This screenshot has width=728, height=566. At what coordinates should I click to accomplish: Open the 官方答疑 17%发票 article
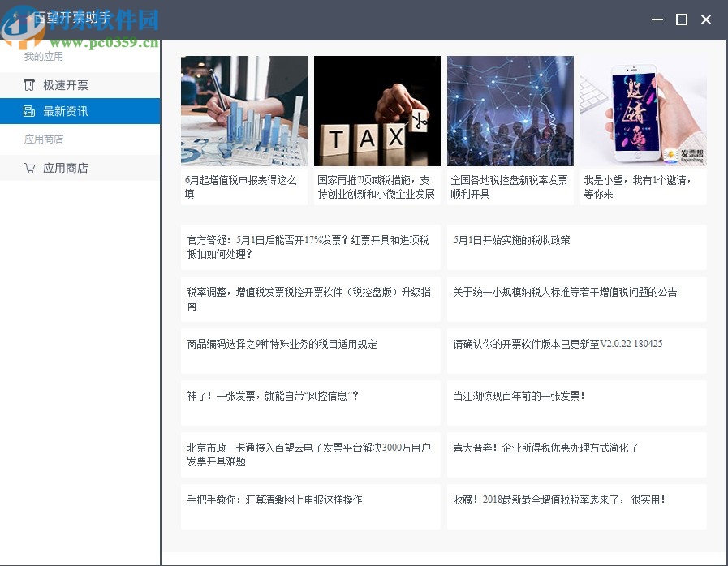point(309,246)
